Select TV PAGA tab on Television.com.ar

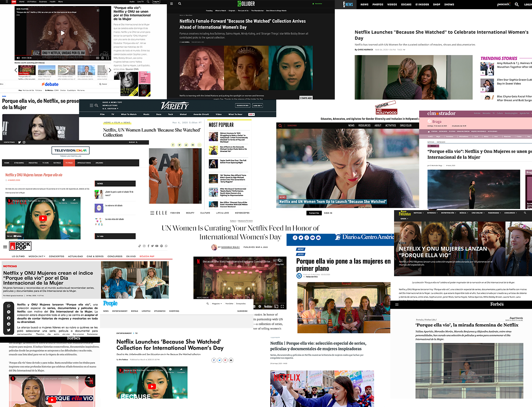69,163
